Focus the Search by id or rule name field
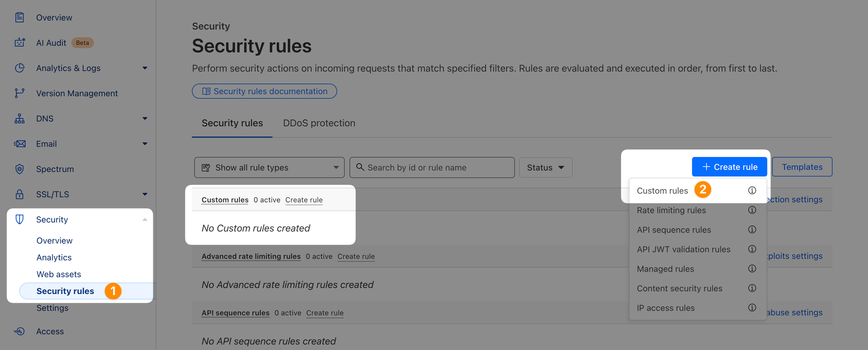Viewport: 868px width, 350px height. 432,167
